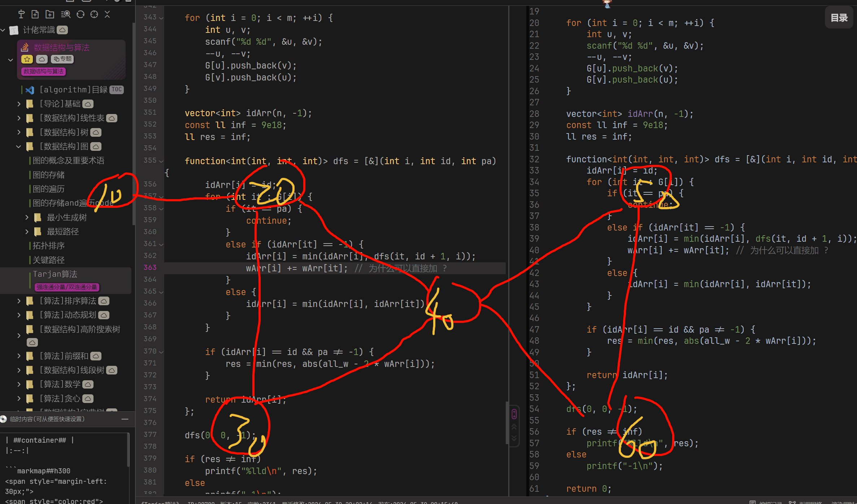Click the TOC badge beside [algorithm]目録
Viewport: 857px width, 504px height.
[117, 89]
